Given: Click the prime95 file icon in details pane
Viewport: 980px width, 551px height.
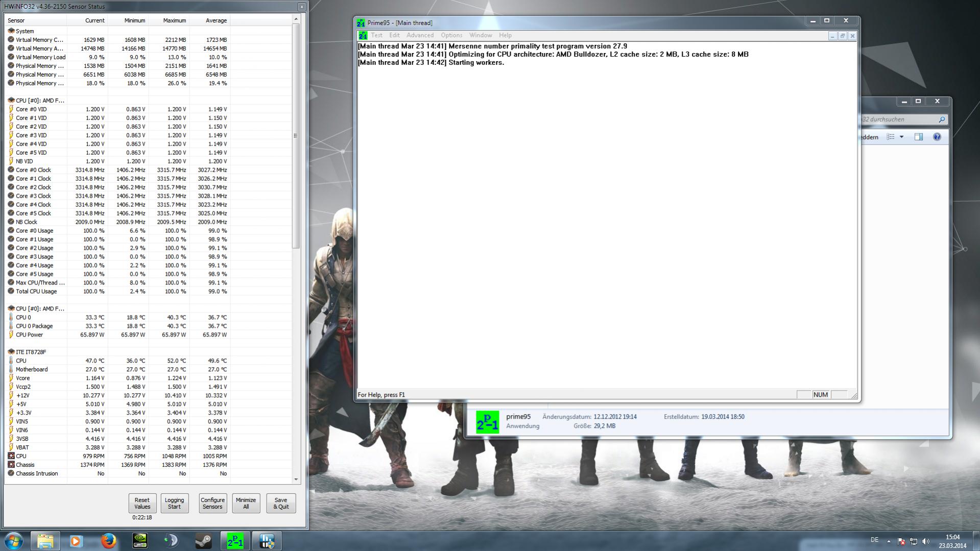Looking at the screenshot, I should (487, 422).
